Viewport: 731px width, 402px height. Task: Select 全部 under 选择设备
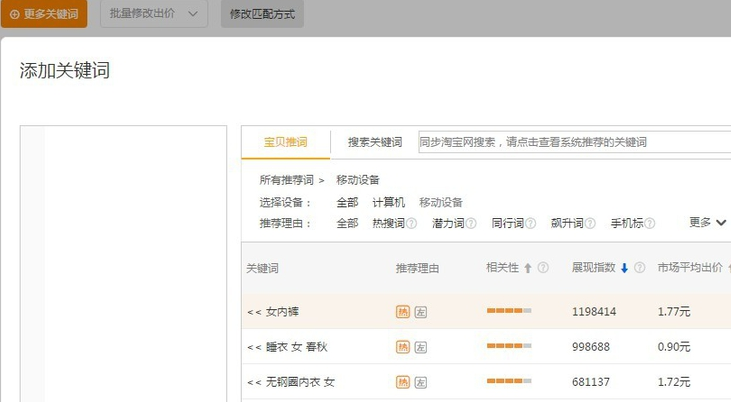[x=347, y=202]
